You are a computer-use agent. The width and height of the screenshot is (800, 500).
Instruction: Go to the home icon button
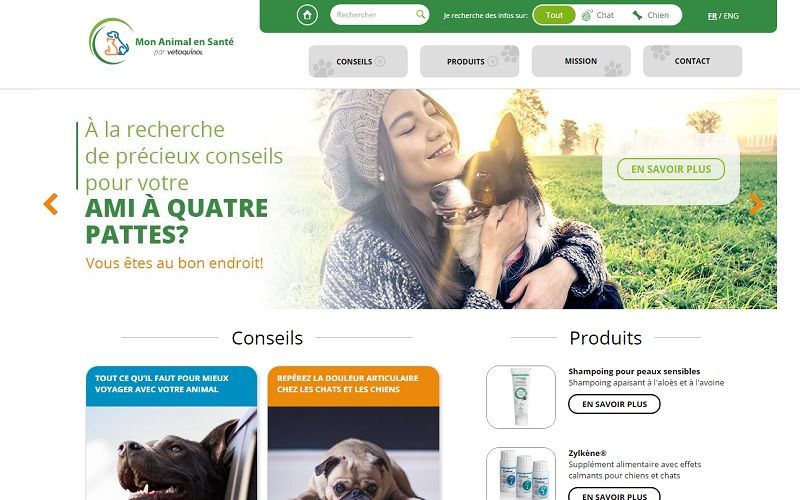click(307, 15)
